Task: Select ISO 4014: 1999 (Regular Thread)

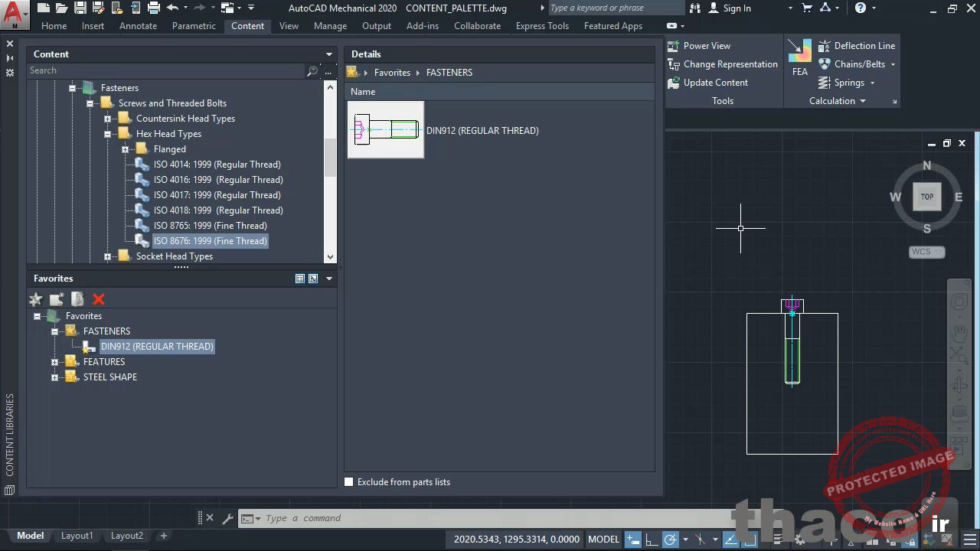Action: click(x=217, y=165)
